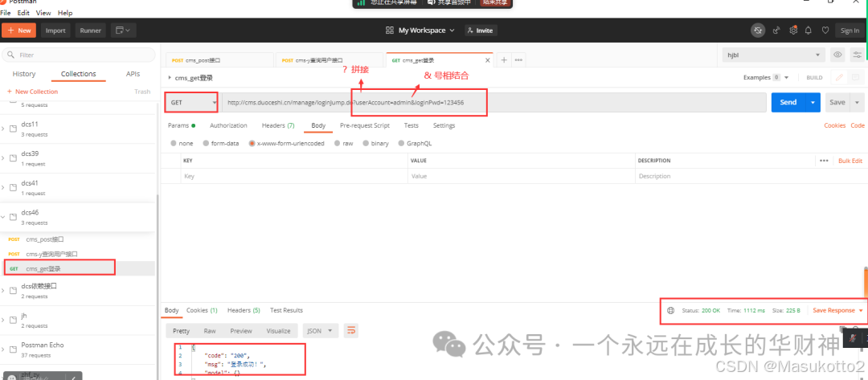Click the dcs11 collection folder icon
Viewport: 868px width, 380px height.
[x=14, y=129]
